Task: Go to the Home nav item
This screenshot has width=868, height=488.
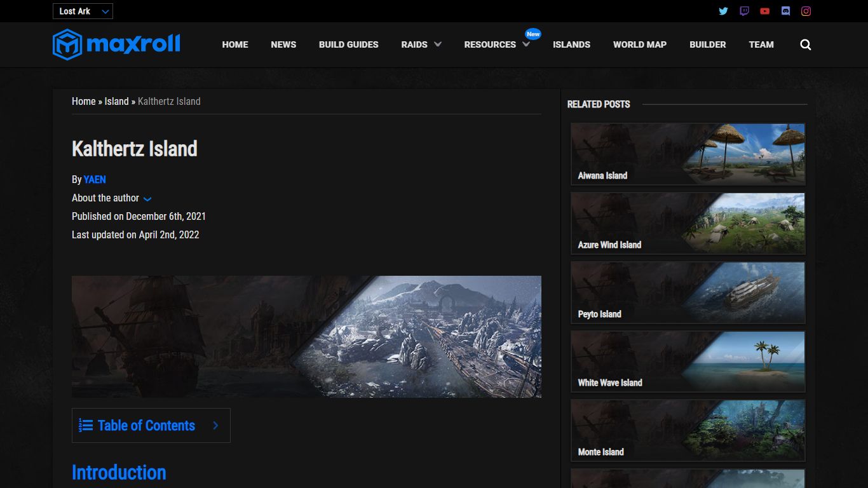Action: [x=235, y=44]
